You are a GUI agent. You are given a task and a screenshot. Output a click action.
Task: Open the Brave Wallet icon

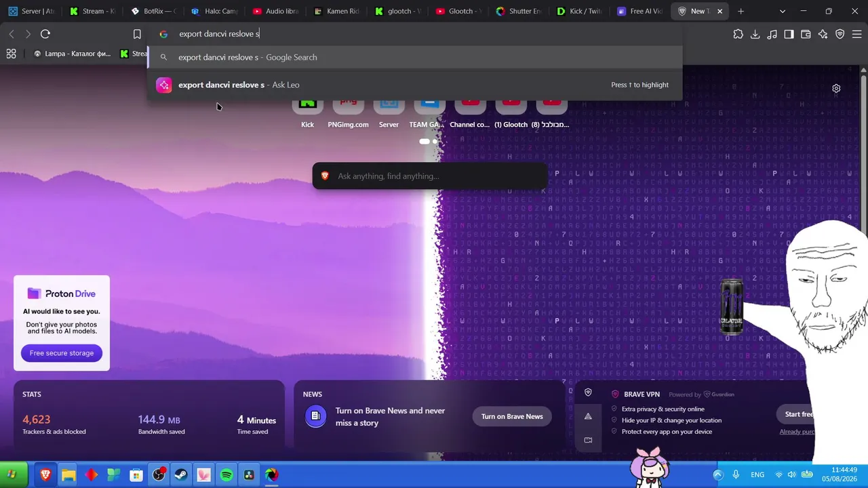coord(806,34)
